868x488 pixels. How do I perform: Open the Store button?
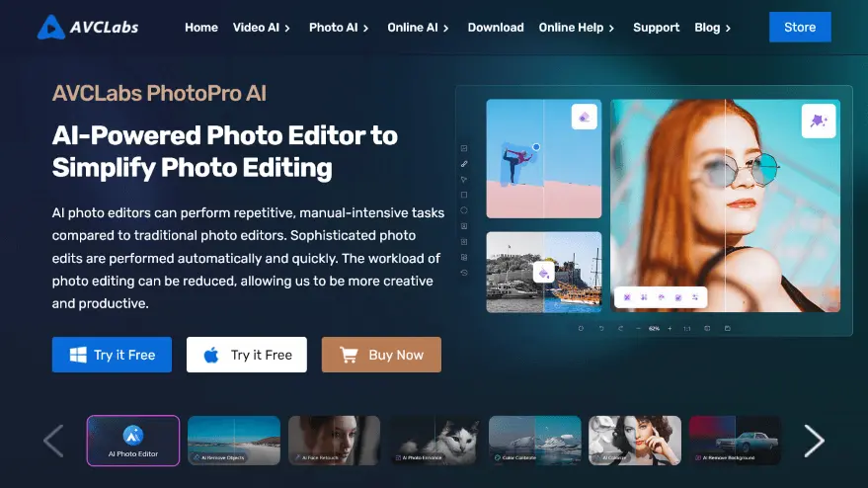coord(800,27)
